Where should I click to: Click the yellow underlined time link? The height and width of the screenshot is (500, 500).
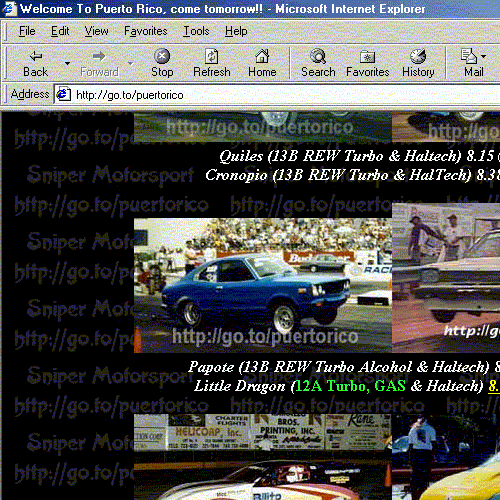[x=494, y=386]
